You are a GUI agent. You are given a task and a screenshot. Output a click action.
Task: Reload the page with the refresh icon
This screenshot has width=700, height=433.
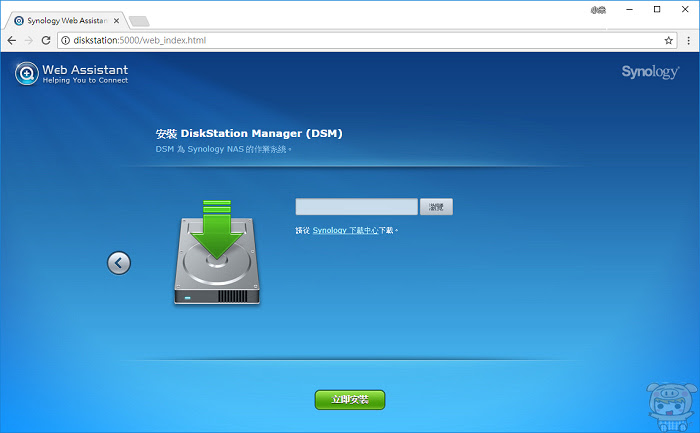[46, 40]
